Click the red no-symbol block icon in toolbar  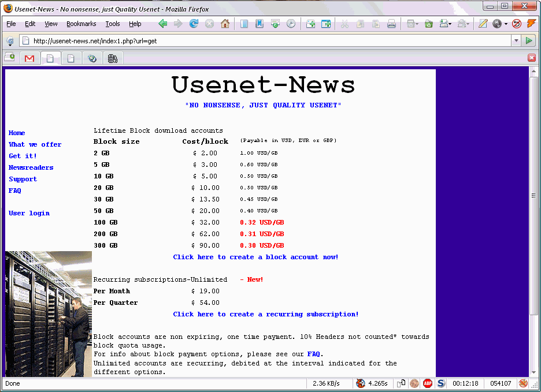[517, 24]
